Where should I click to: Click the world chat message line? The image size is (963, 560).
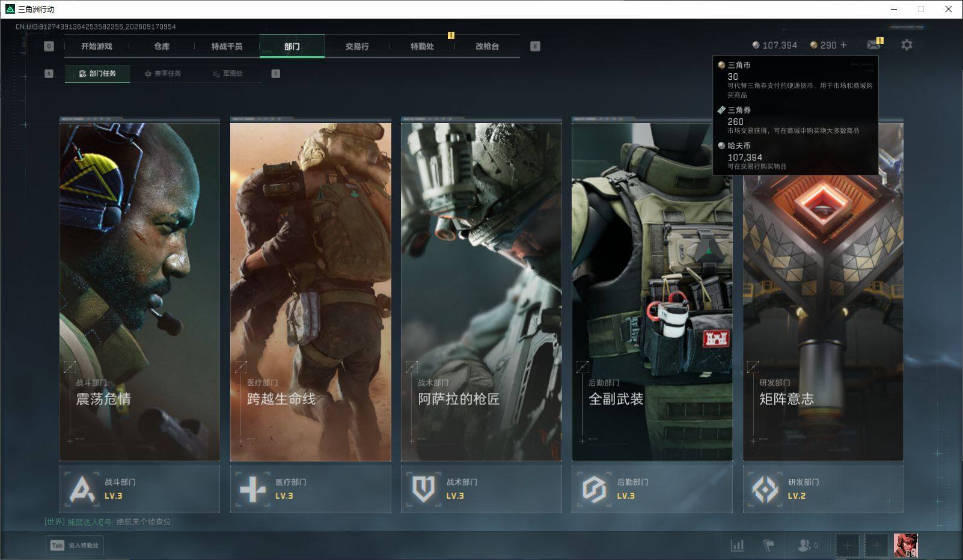click(108, 522)
